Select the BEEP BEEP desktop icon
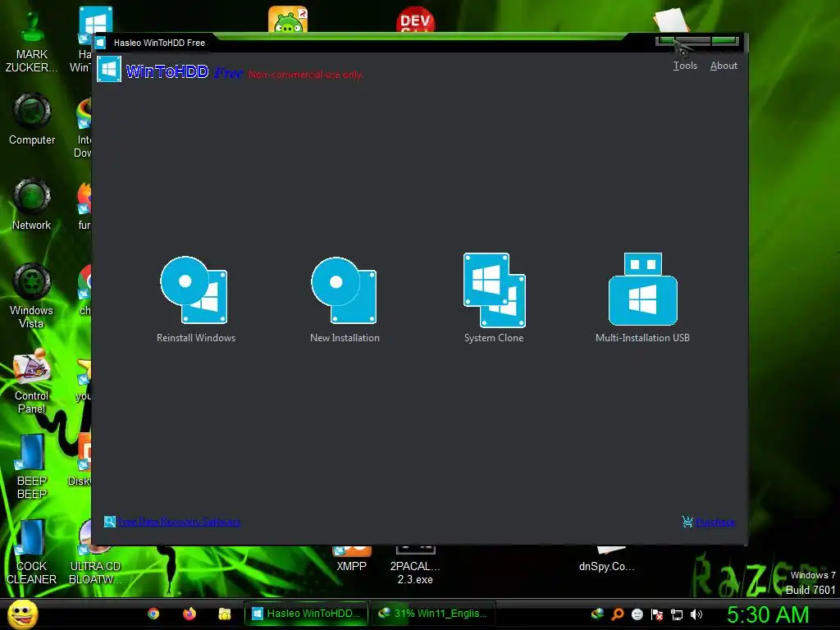This screenshot has height=630, width=840. [32, 466]
